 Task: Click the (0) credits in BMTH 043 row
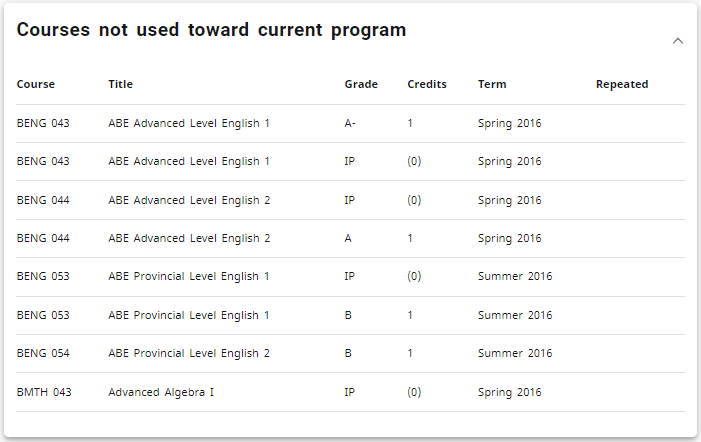416,392
